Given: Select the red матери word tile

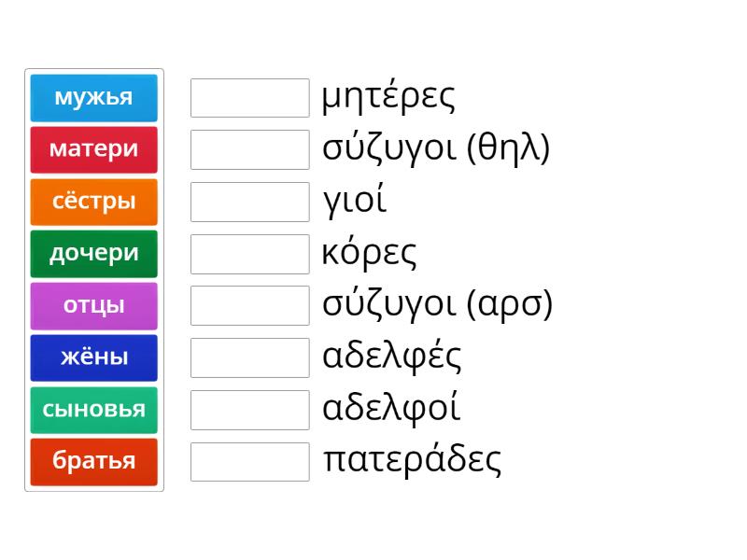Looking at the screenshot, I should (93, 149).
